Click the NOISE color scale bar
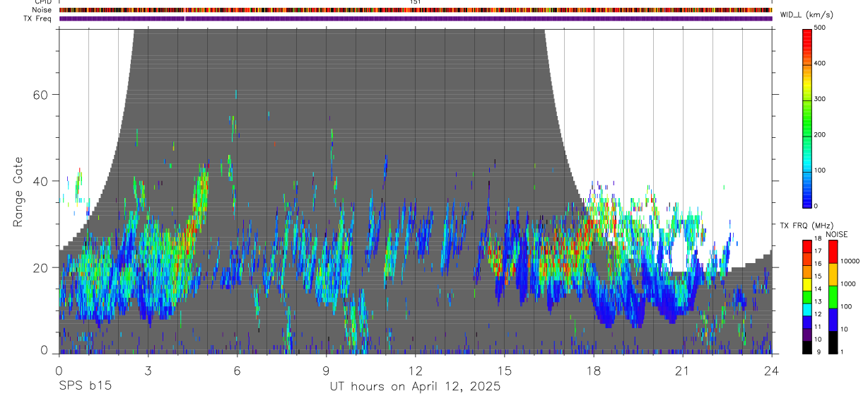 (x=834, y=296)
